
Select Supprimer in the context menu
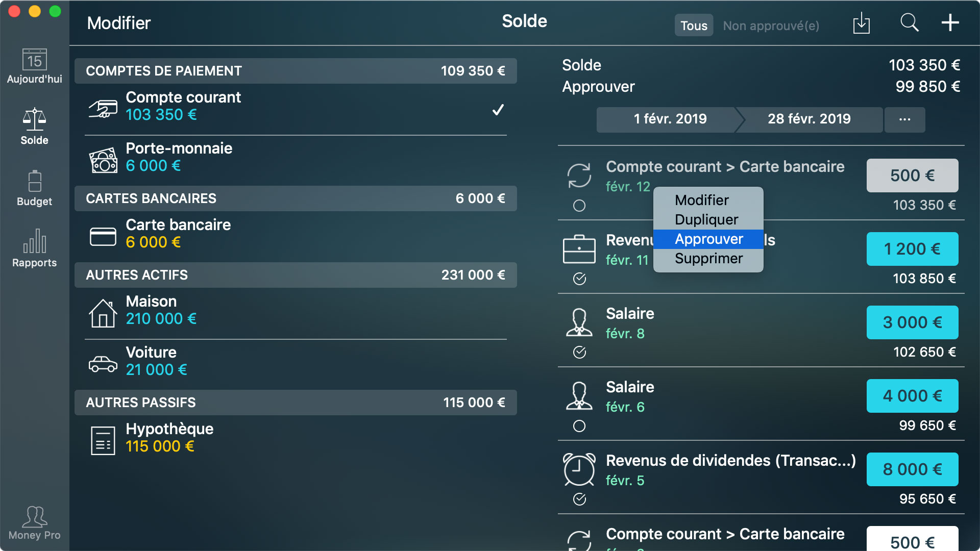tap(707, 258)
